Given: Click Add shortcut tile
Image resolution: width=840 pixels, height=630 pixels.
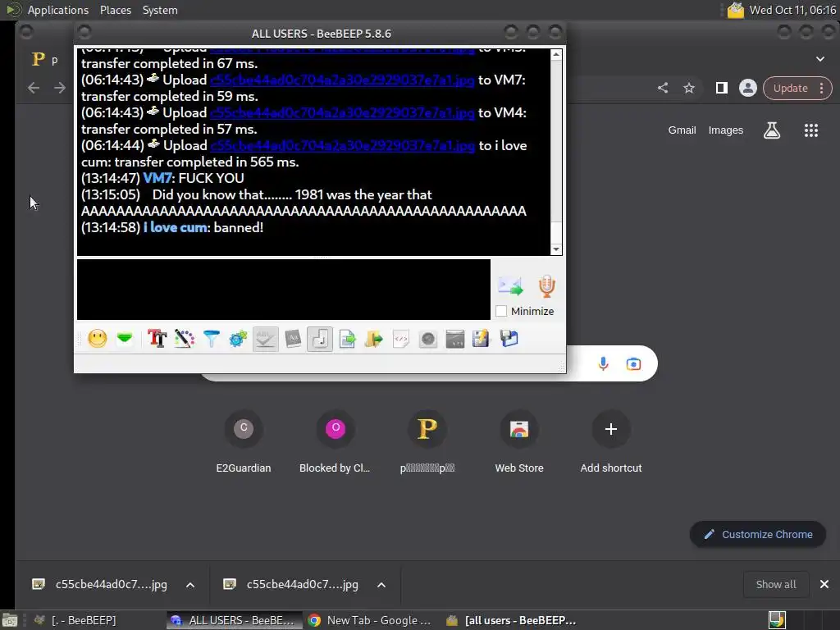Looking at the screenshot, I should (x=610, y=442).
